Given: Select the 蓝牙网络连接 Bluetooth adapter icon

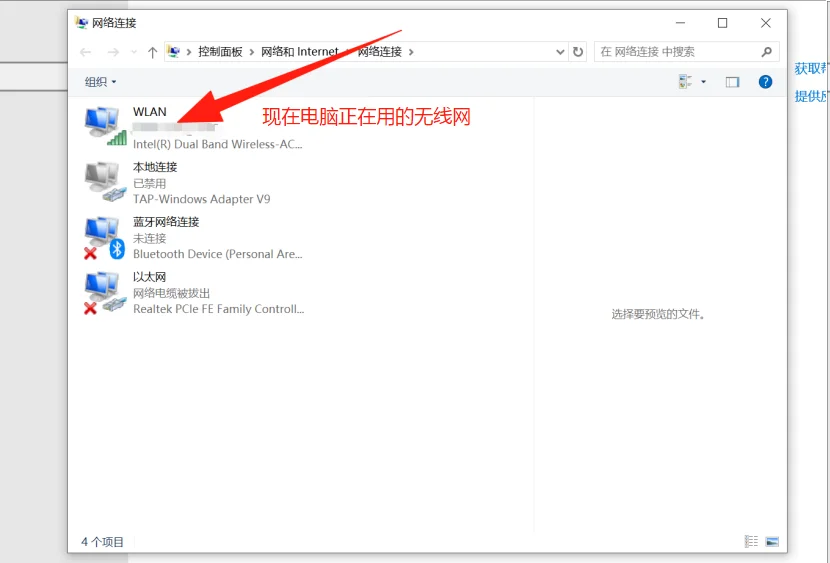Looking at the screenshot, I should [105, 238].
